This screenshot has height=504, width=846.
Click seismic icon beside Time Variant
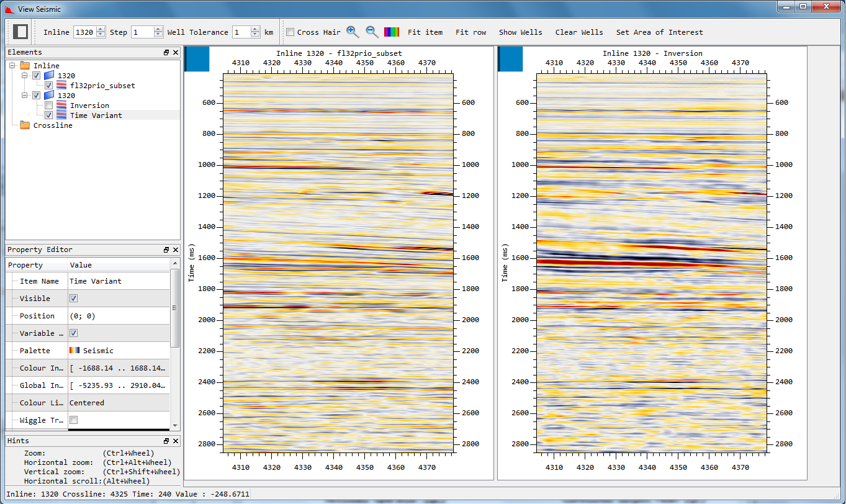(61, 115)
